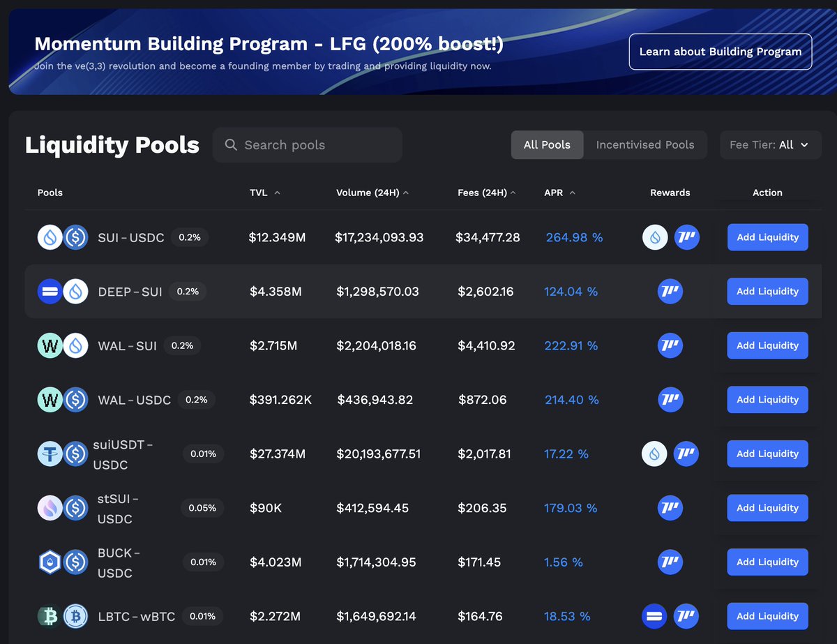Add Liquidity to the WAL-SUI pool
837x644 pixels.
click(x=767, y=345)
